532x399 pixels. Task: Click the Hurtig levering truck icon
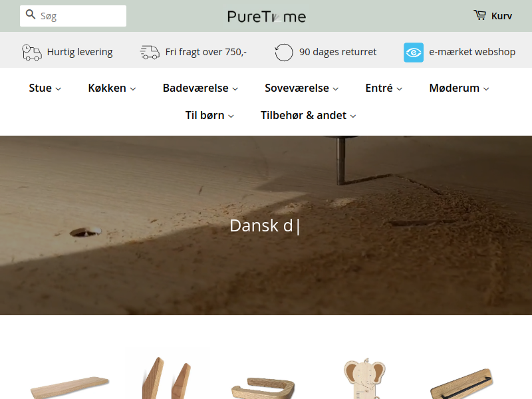click(x=32, y=53)
